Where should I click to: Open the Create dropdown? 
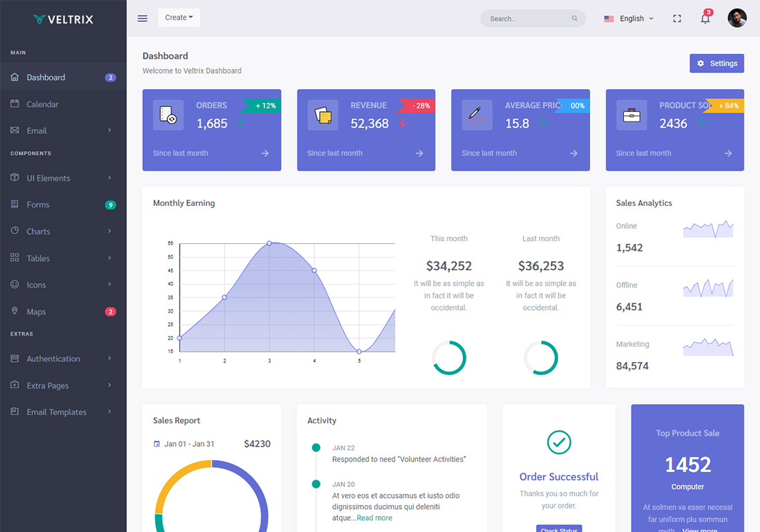(x=179, y=17)
